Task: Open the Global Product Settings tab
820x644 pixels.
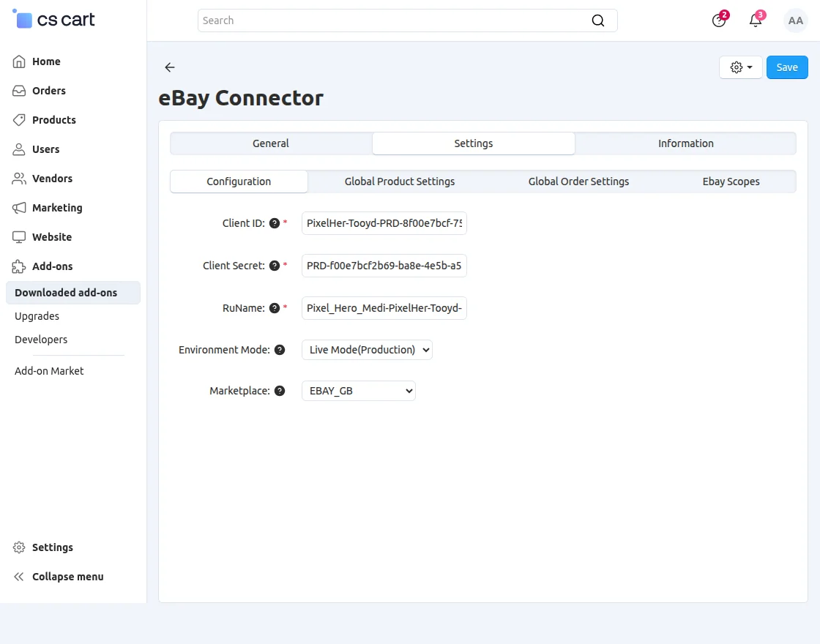Action: 400,181
